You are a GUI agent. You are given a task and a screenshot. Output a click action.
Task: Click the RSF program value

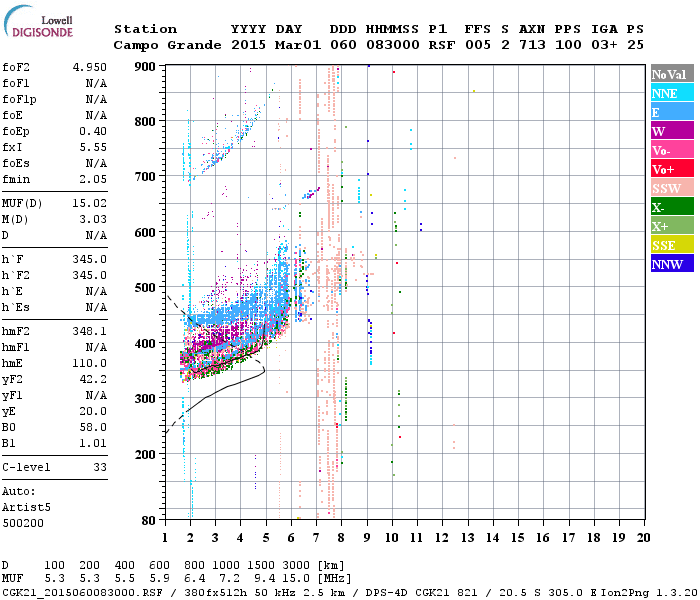pyautogui.click(x=442, y=45)
